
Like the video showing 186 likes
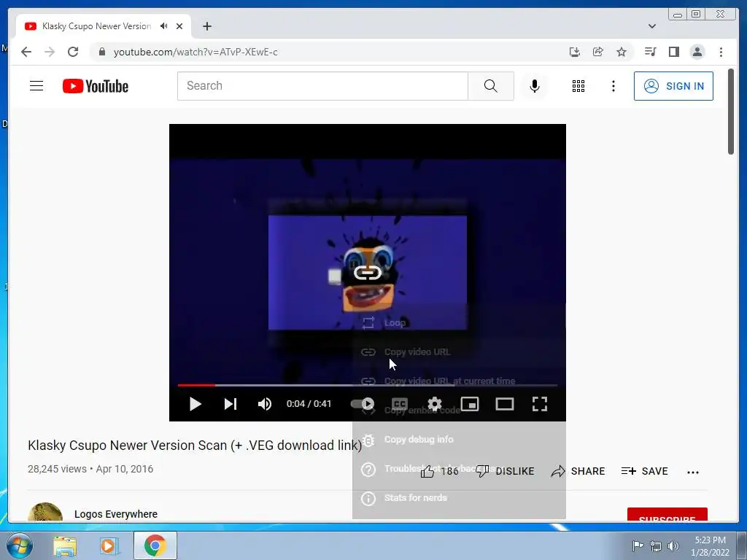(439, 472)
